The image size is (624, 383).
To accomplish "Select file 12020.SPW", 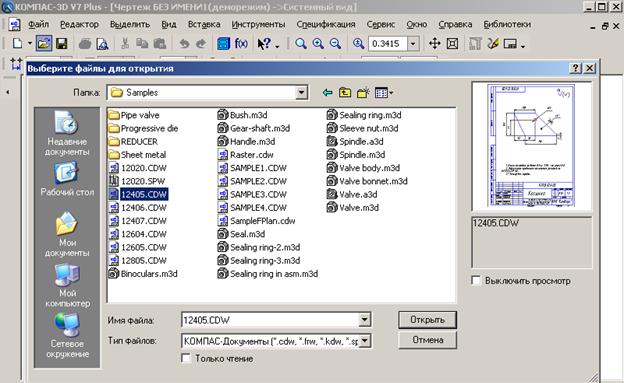I will click(137, 181).
